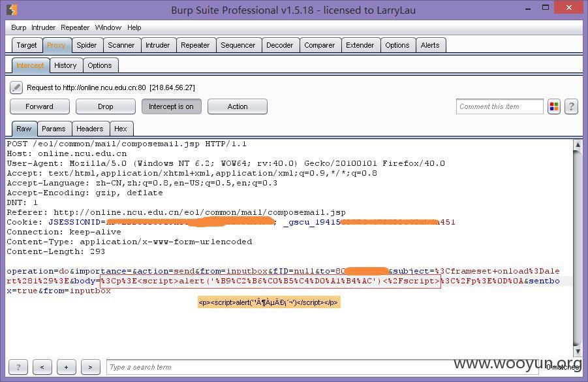Click the Content-Length: 293 line
Image resolution: width=588 pixels, height=382 pixels.
click(x=56, y=251)
